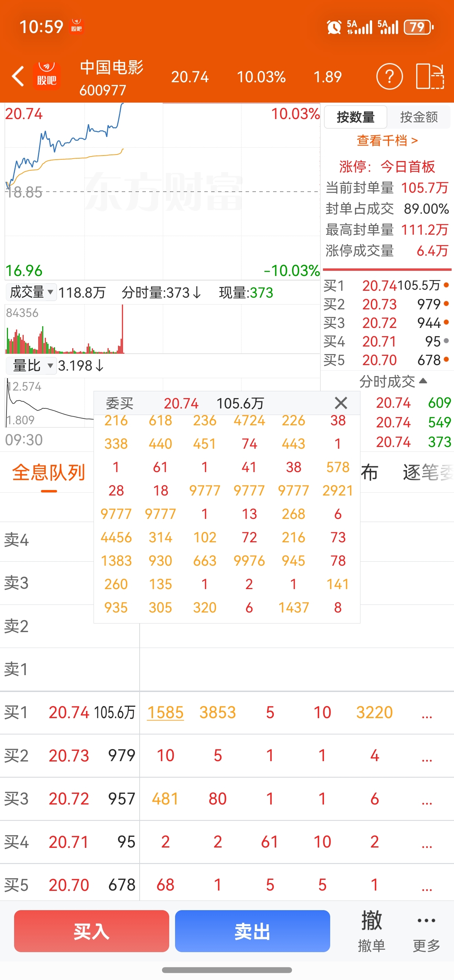The height and width of the screenshot is (980, 454).
Task: Tap the 1437 order in the popup
Action: (293, 608)
